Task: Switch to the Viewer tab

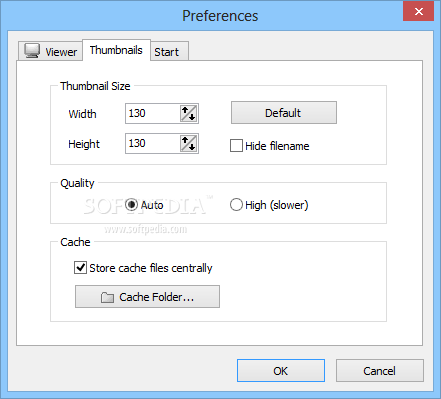Action: pos(50,51)
